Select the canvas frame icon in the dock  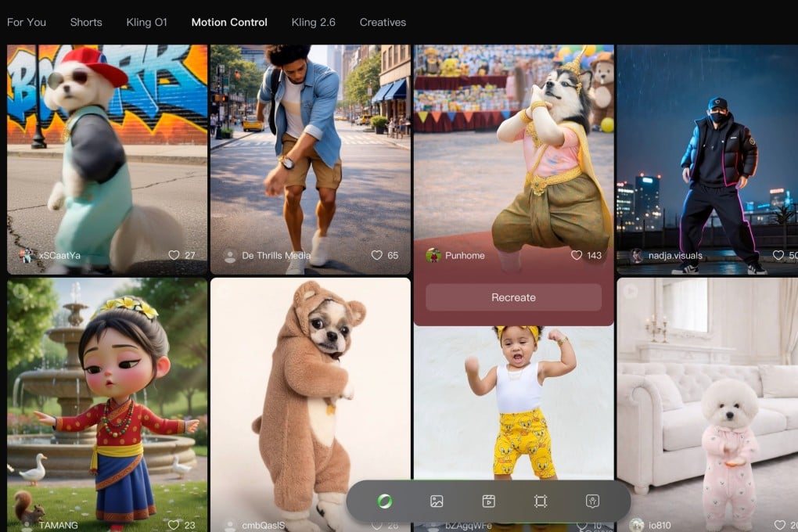(540, 501)
